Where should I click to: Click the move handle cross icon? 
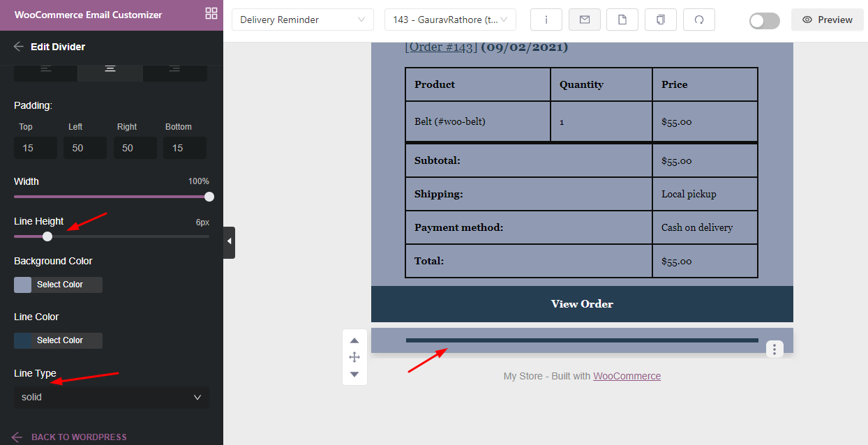[354, 357]
